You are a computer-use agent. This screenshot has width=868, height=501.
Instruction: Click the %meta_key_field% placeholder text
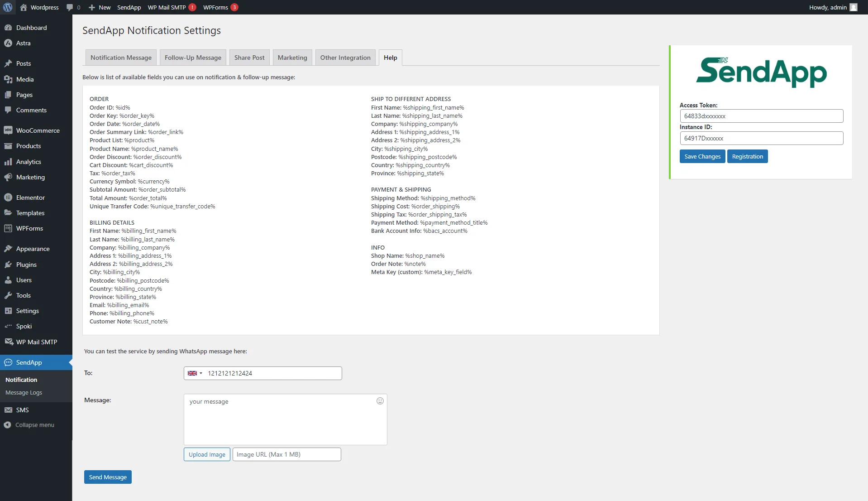click(448, 272)
